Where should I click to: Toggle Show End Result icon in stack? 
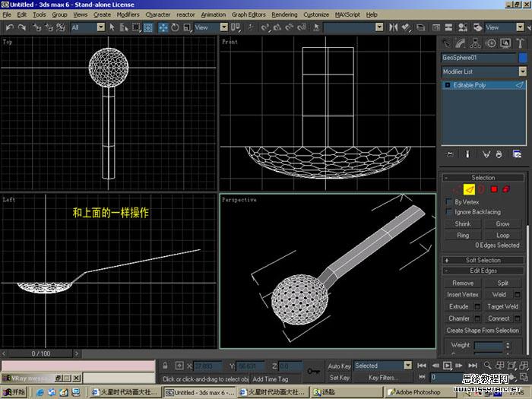467,154
